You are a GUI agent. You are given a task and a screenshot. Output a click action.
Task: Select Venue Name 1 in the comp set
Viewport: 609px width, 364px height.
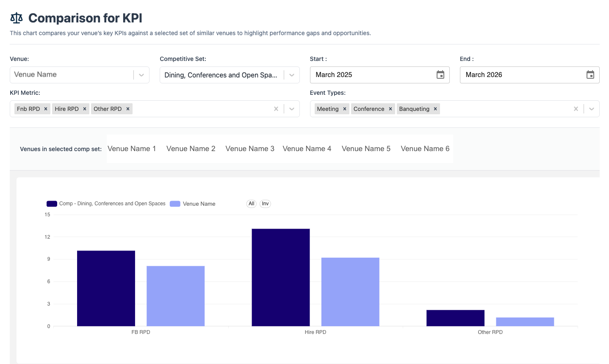pos(132,149)
